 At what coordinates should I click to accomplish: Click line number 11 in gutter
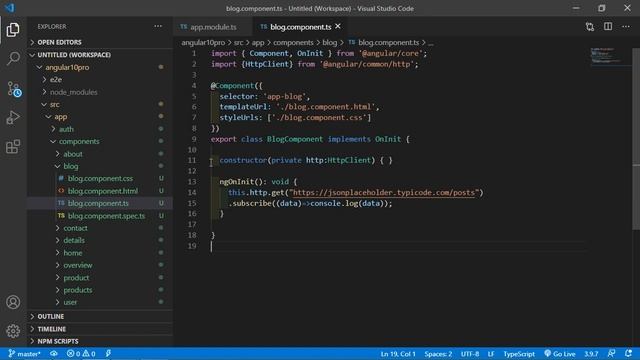[x=192, y=160]
